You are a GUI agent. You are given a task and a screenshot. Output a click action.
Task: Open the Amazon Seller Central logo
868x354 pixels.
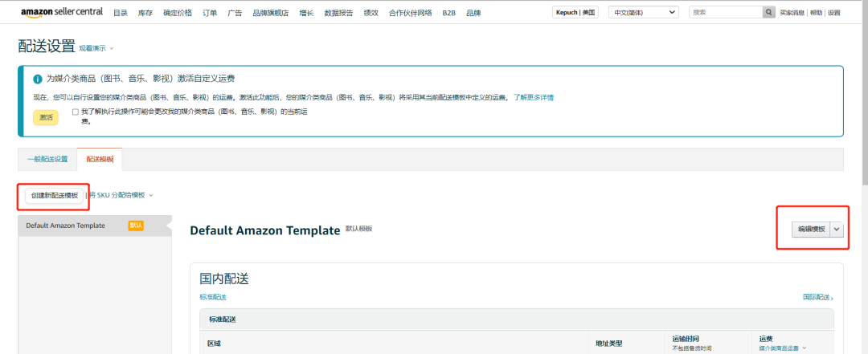click(x=62, y=12)
